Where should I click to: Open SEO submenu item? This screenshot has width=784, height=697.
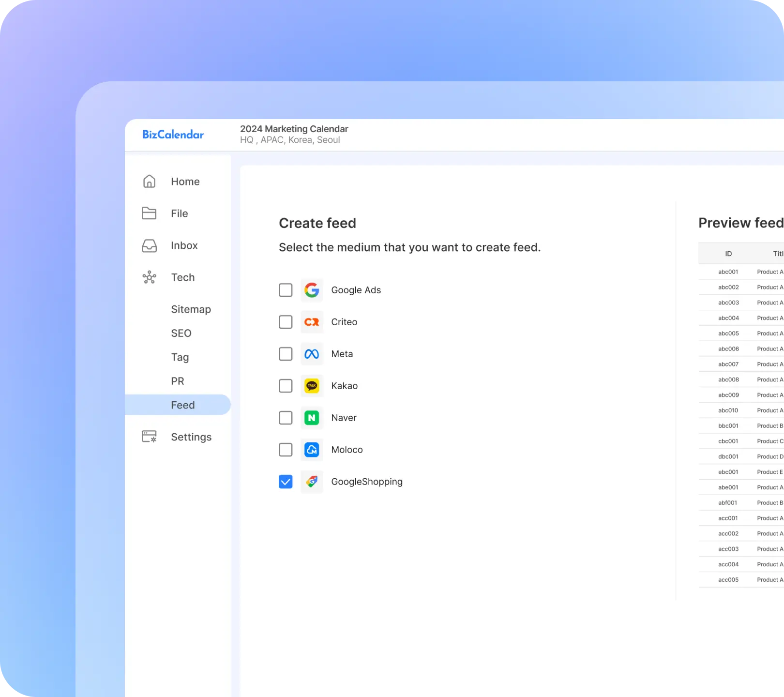pos(181,333)
